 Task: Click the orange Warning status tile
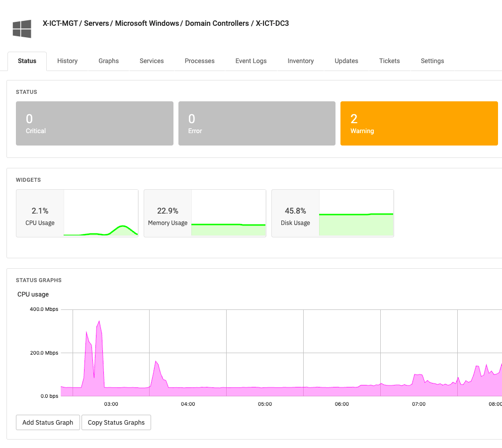(x=419, y=123)
